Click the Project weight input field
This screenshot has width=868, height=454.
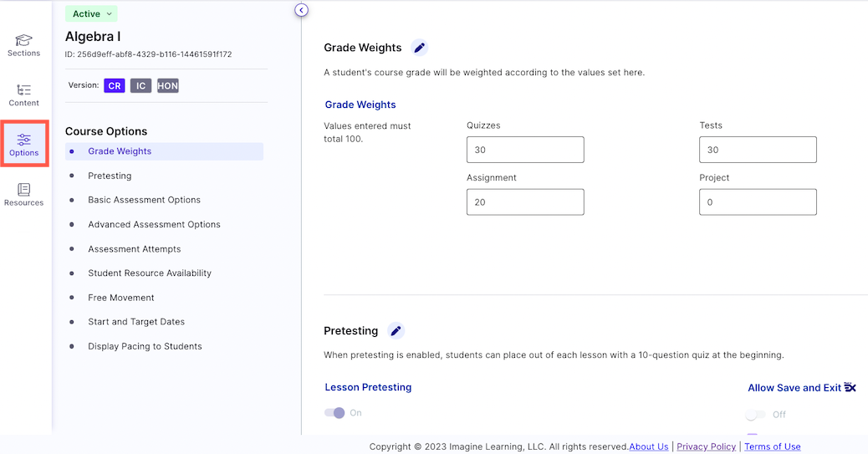(758, 202)
